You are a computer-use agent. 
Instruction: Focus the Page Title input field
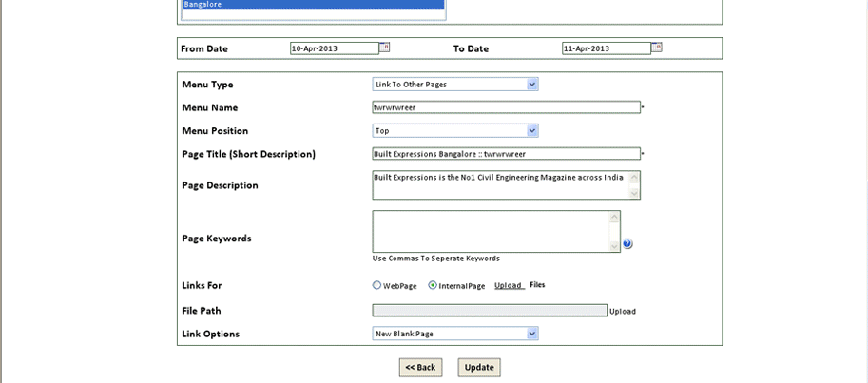pos(506,154)
